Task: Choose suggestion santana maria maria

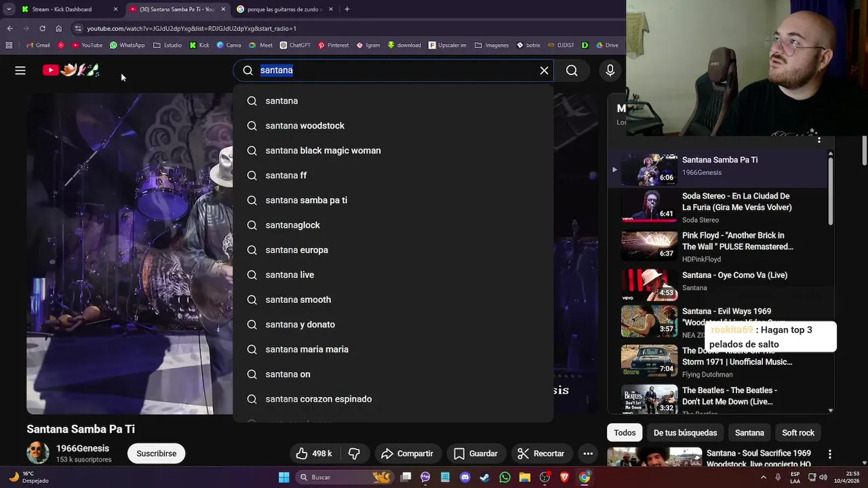Action: point(393,349)
